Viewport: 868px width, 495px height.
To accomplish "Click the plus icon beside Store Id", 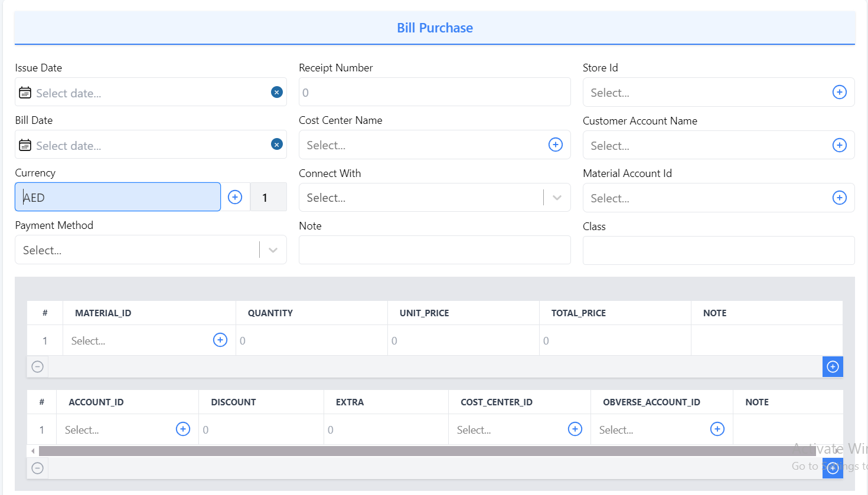I will pyautogui.click(x=839, y=92).
